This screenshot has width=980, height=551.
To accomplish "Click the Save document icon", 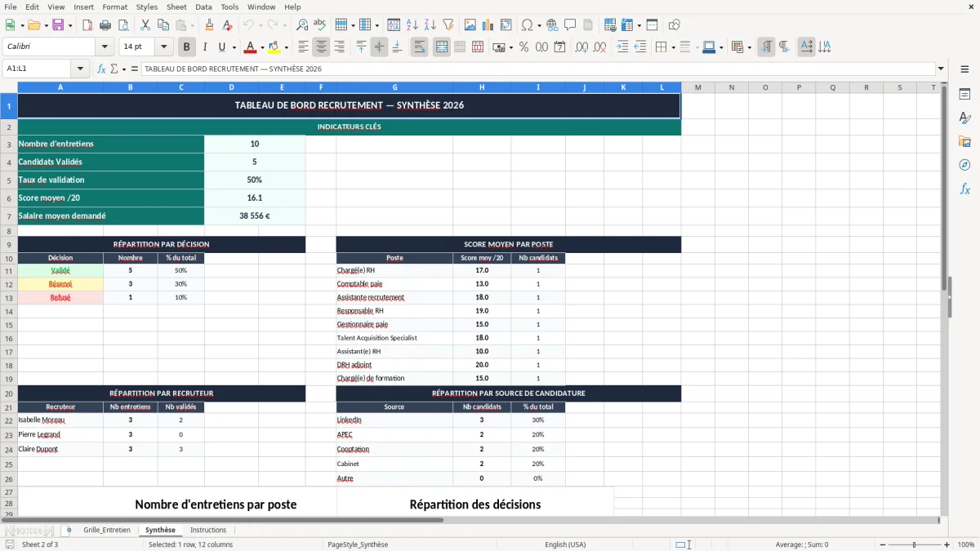I will pos(58,25).
